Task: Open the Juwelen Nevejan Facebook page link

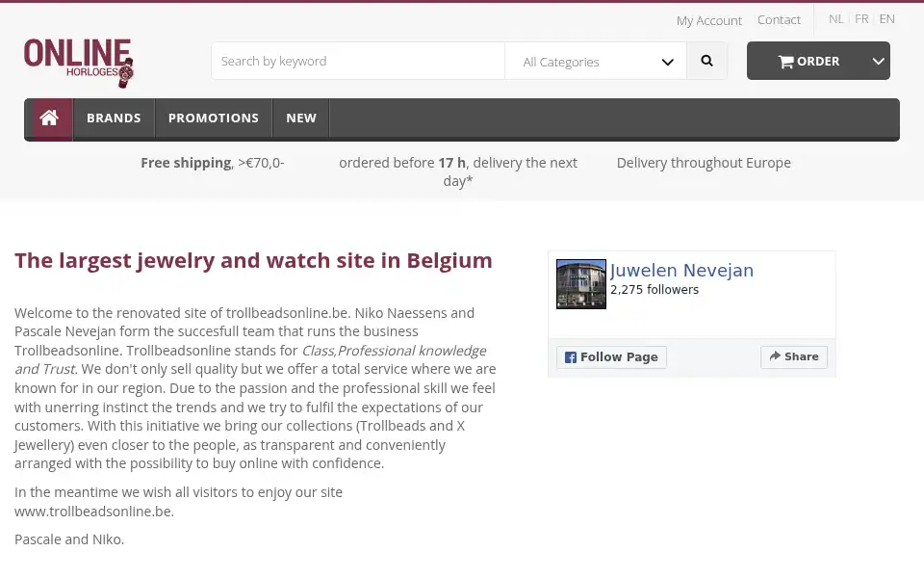Action: [x=681, y=270]
